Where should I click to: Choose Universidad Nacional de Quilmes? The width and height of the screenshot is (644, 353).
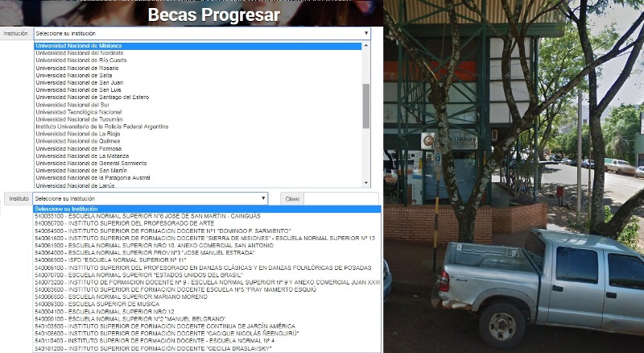[x=73, y=141]
